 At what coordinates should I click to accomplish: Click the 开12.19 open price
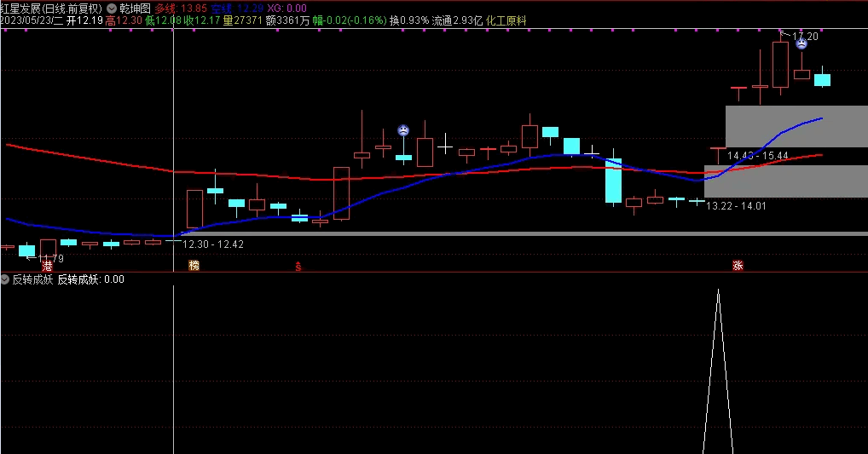(x=84, y=20)
